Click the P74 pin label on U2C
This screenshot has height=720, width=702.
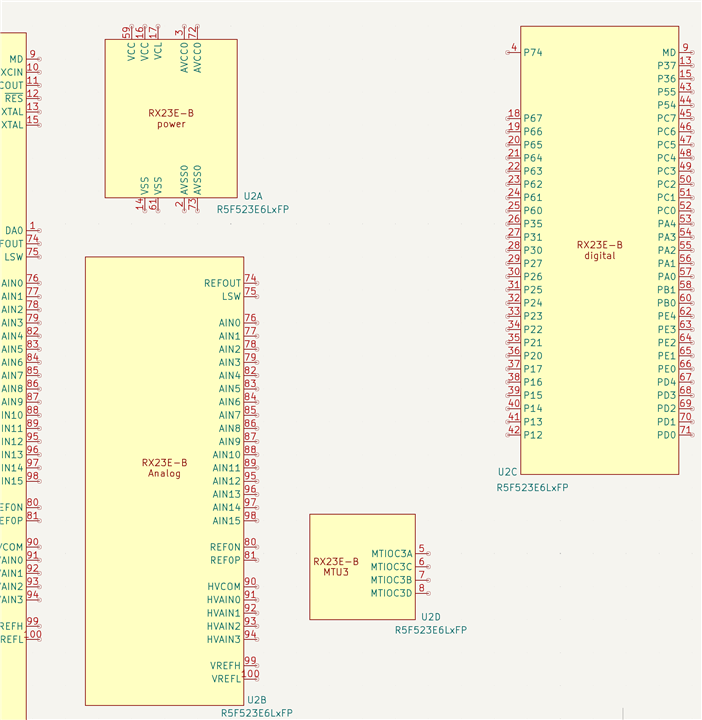tap(533, 52)
